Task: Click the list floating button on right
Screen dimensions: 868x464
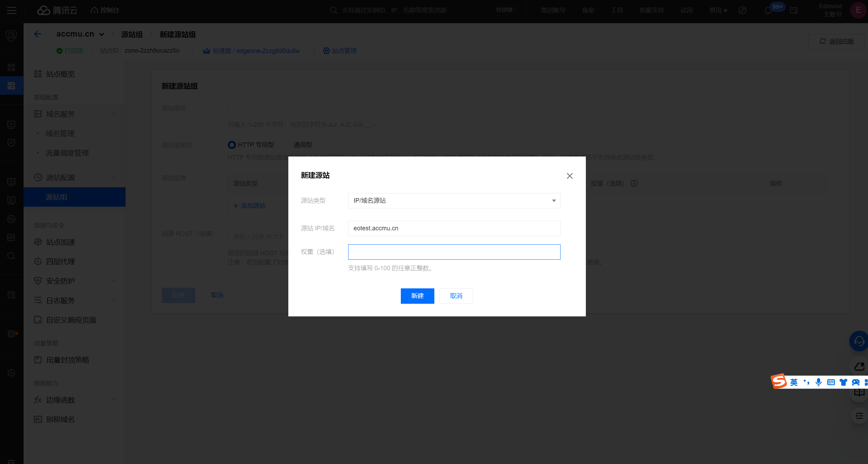Action: [x=859, y=416]
